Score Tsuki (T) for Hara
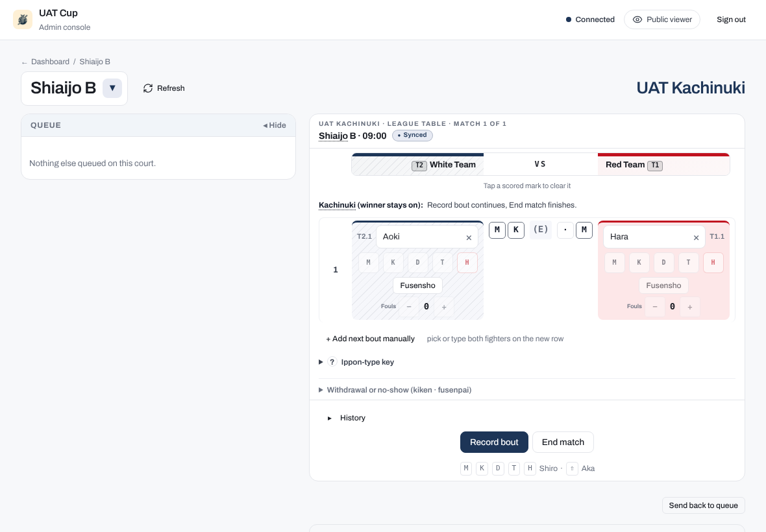The height and width of the screenshot is (532, 766). [x=688, y=263]
